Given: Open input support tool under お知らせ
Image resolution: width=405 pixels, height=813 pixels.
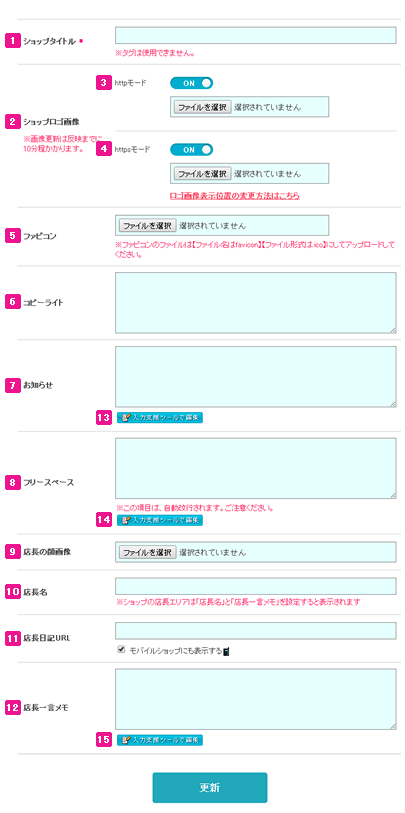Looking at the screenshot, I should click(x=160, y=417).
